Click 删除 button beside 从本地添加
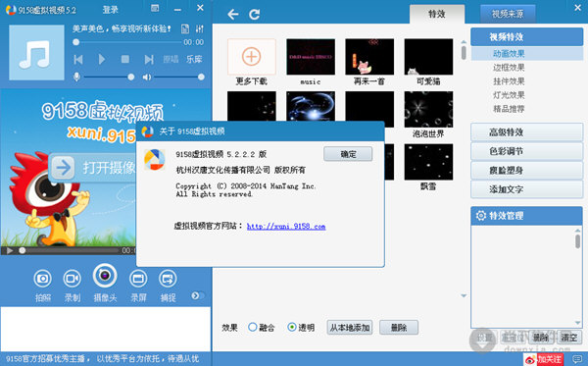This screenshot has height=366, width=588. (x=399, y=328)
